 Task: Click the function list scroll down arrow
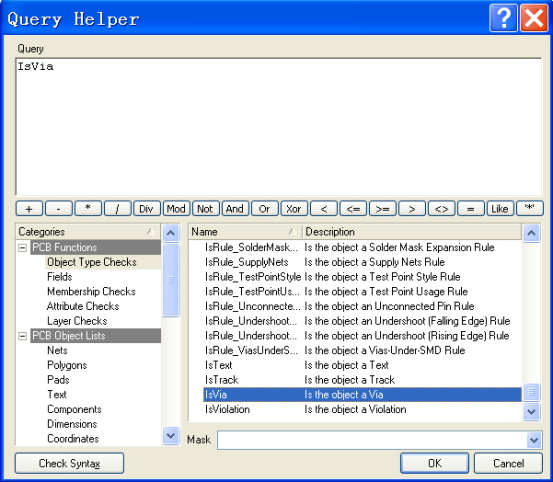click(531, 411)
